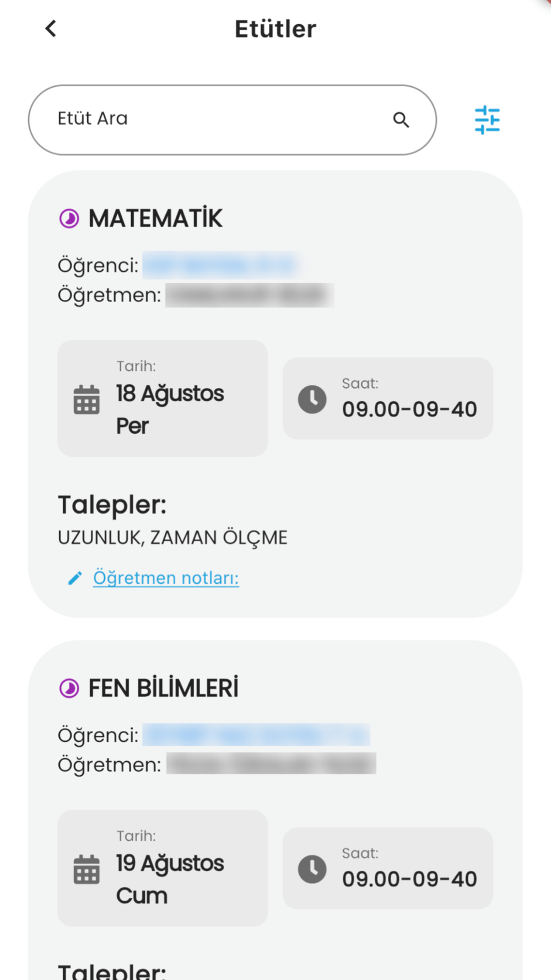The height and width of the screenshot is (980, 551).
Task: Click the Fen Bilimleri status circle icon
Action: coord(69,688)
